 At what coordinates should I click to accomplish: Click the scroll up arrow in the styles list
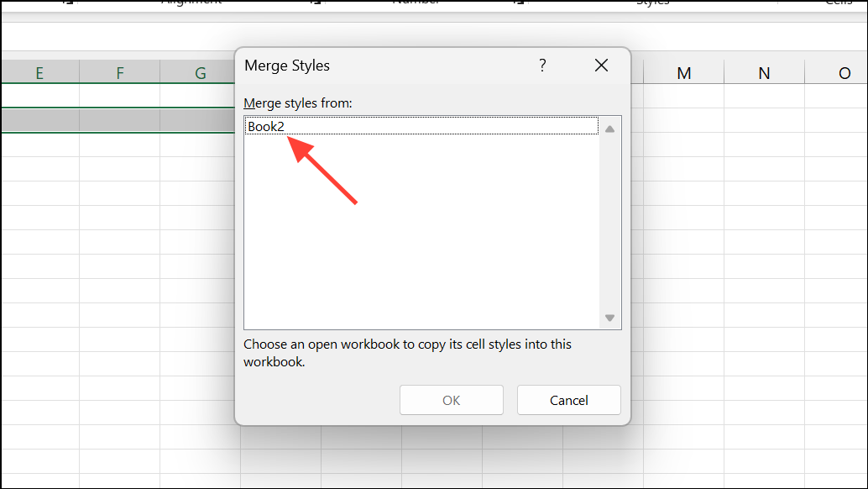[x=609, y=128]
